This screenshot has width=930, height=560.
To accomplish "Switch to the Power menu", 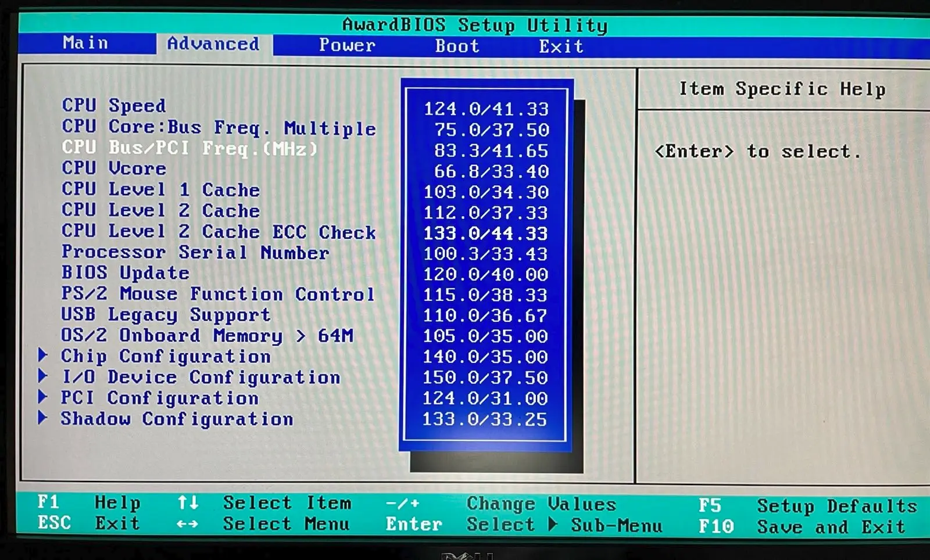I will point(347,45).
